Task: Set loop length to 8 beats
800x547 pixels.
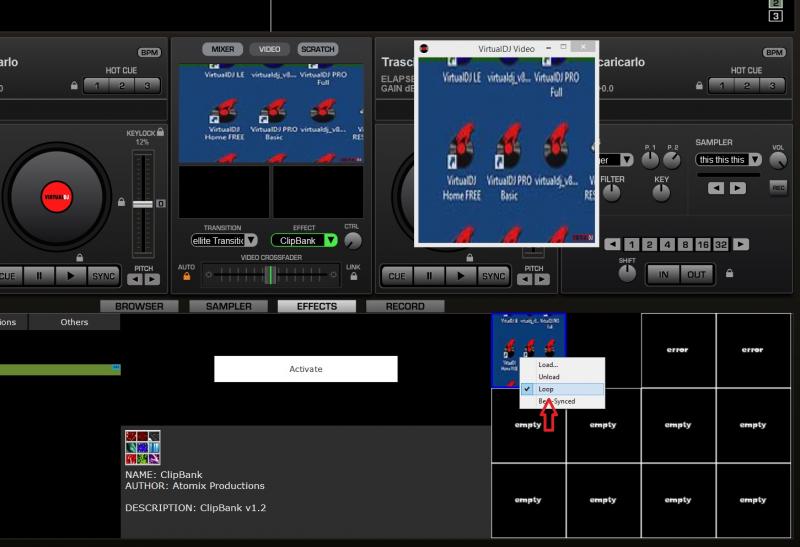Action: [x=685, y=244]
